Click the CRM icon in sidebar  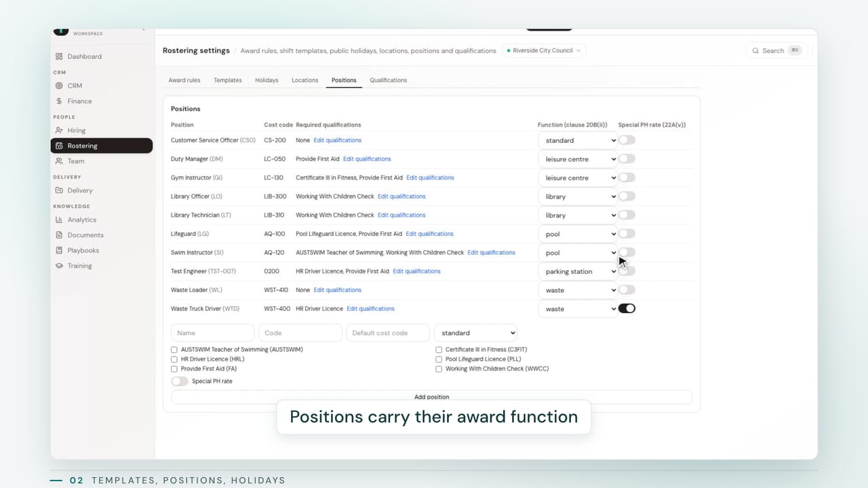click(x=59, y=85)
